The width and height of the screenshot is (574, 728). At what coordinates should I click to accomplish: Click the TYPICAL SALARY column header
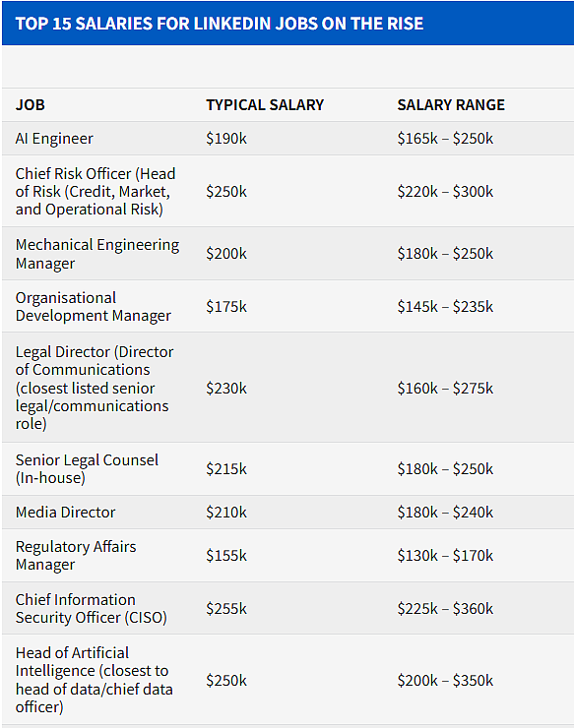[265, 105]
